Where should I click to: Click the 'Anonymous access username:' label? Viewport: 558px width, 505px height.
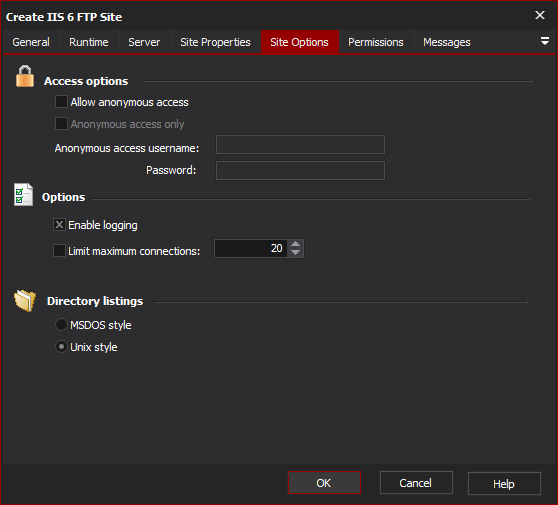click(x=127, y=148)
